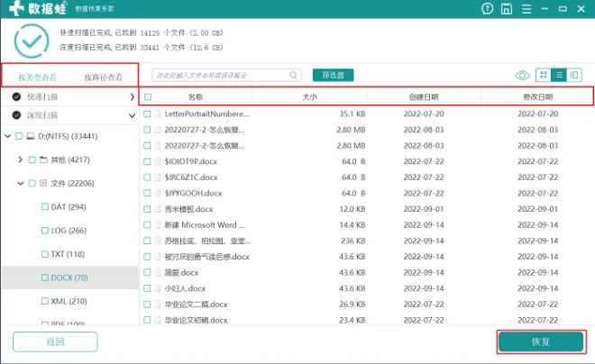Collapse the 文件 (22206) tree node
The width and height of the screenshot is (595, 364).
pos(21,184)
